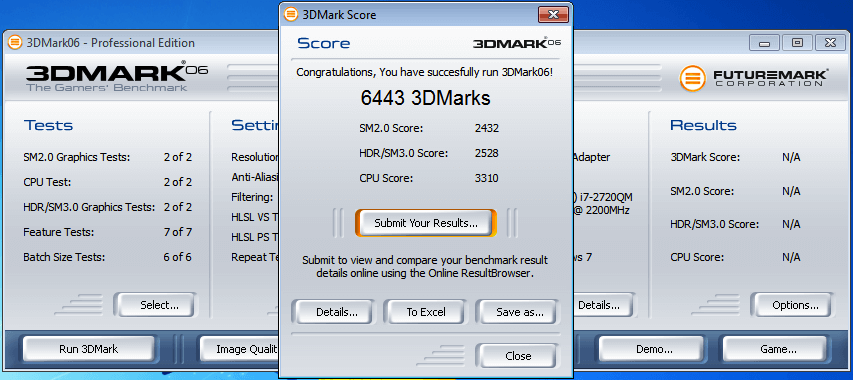Click the 3DMark06 main window title icon
This screenshot has width=853, height=380.
[15, 42]
